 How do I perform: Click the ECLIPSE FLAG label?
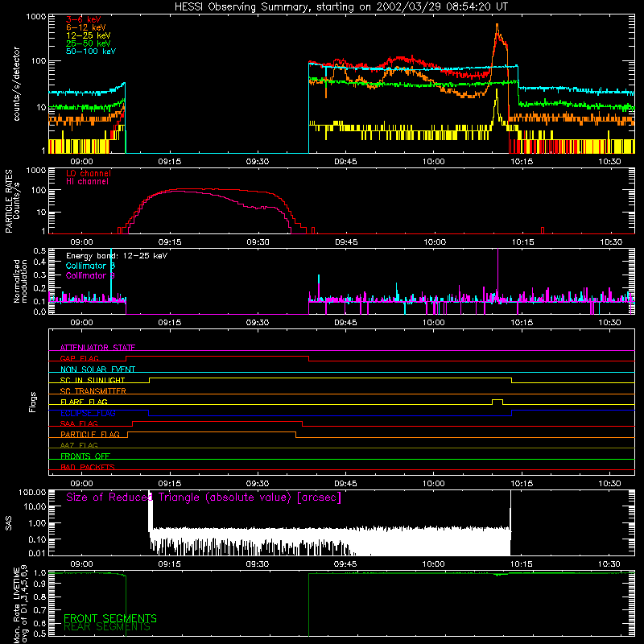(x=88, y=413)
